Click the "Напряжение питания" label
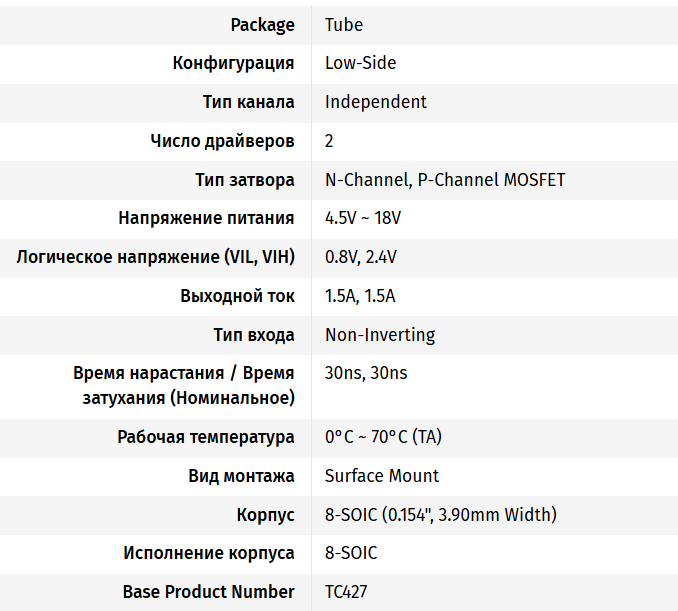 pyautogui.click(x=206, y=218)
